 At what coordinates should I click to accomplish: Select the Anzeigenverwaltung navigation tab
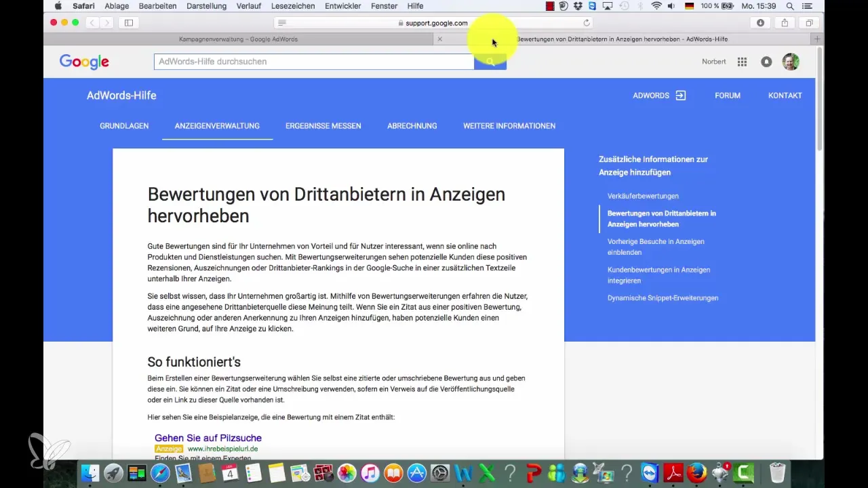[x=217, y=126]
